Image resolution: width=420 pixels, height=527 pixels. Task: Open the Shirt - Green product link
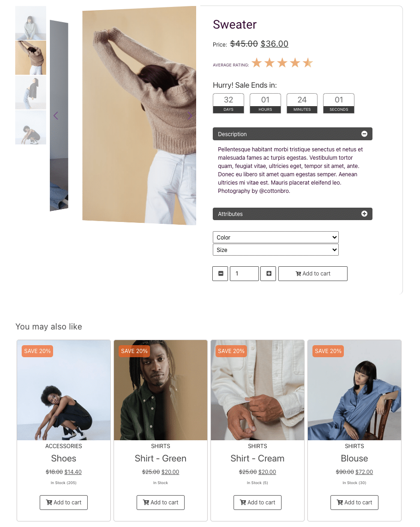161,458
